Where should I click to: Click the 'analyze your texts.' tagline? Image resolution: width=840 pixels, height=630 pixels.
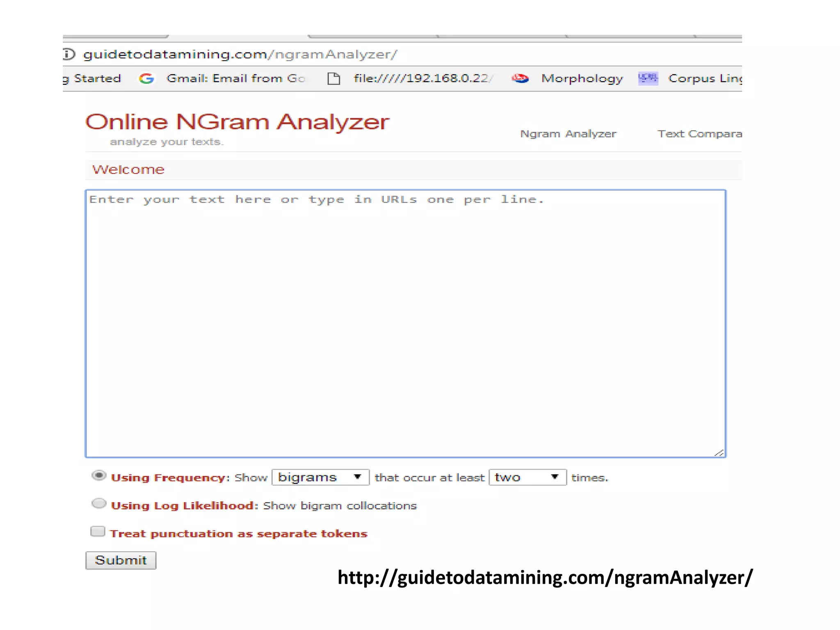pyautogui.click(x=167, y=142)
